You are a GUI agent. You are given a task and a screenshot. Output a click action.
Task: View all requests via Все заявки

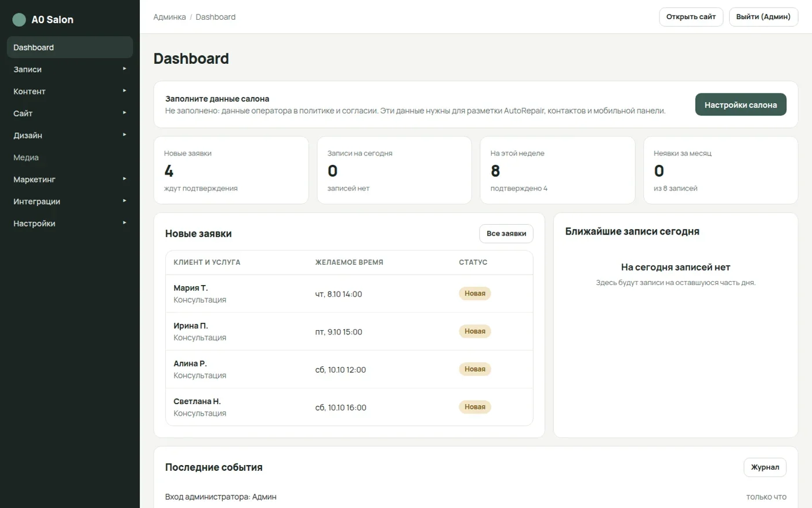click(x=506, y=233)
